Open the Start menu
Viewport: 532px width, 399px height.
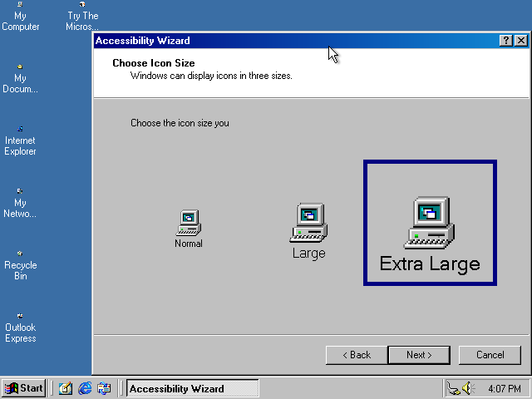pos(24,388)
